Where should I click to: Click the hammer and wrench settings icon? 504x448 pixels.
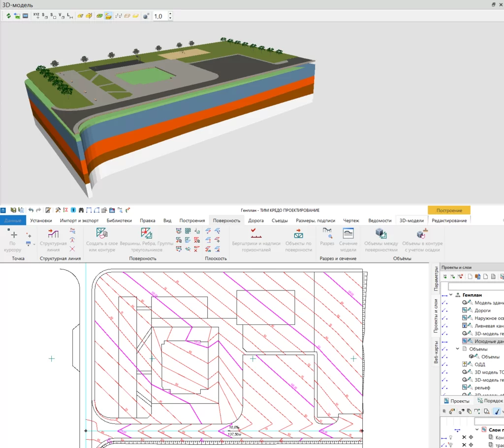[58, 210]
